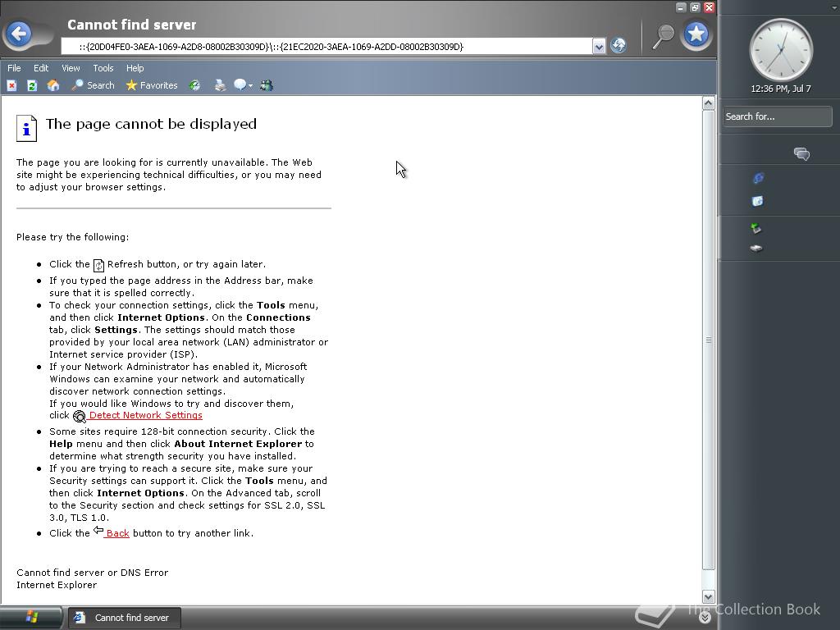Click the vertical scrollbar down arrow
The image size is (840, 630).
pyautogui.click(x=708, y=597)
